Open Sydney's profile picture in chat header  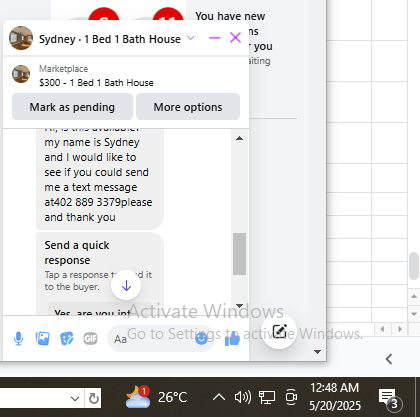pos(21,38)
